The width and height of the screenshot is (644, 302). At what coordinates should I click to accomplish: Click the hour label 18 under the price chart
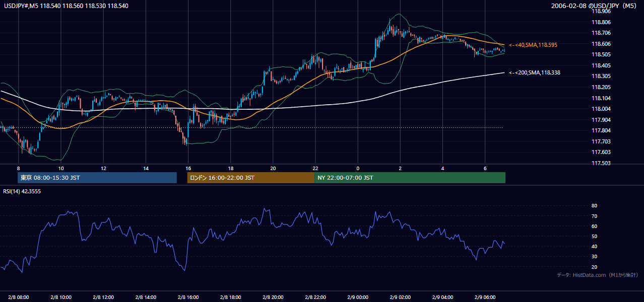tap(230, 168)
